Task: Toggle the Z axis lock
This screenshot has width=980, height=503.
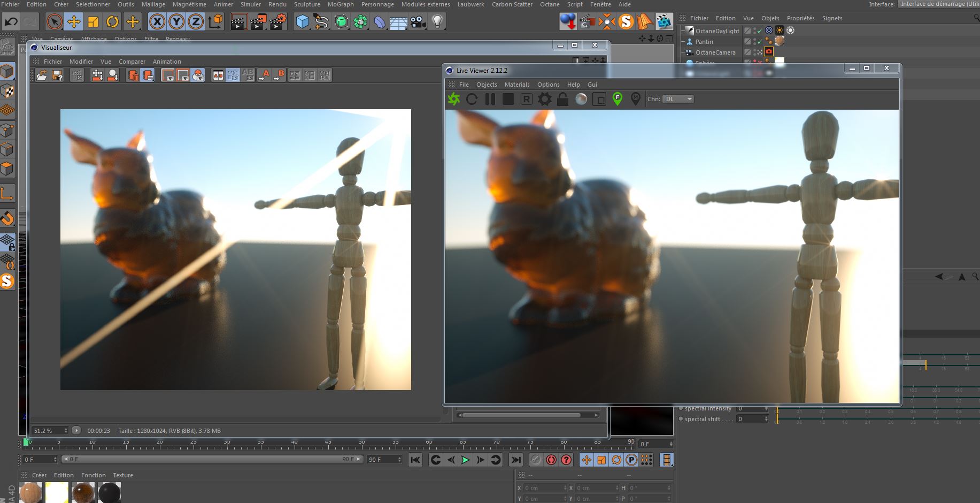Action: 196,22
